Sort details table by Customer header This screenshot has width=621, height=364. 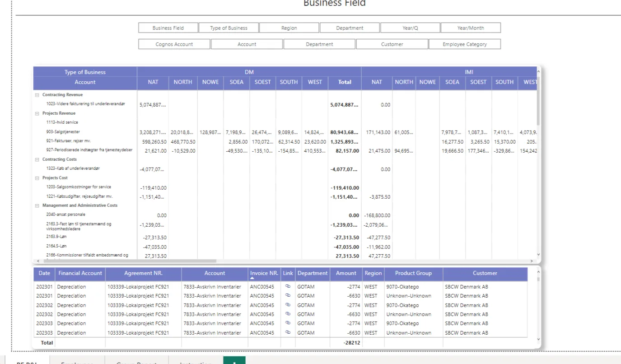click(x=485, y=273)
